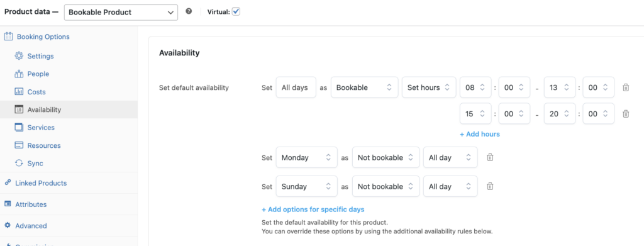Change the 08 start hour selector
Screen dimensions: 644x246
(x=475, y=87)
